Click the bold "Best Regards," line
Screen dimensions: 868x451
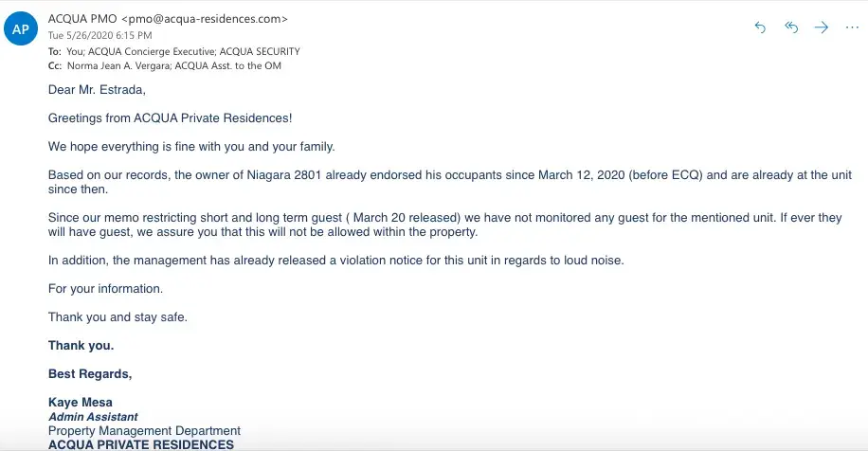(90, 374)
